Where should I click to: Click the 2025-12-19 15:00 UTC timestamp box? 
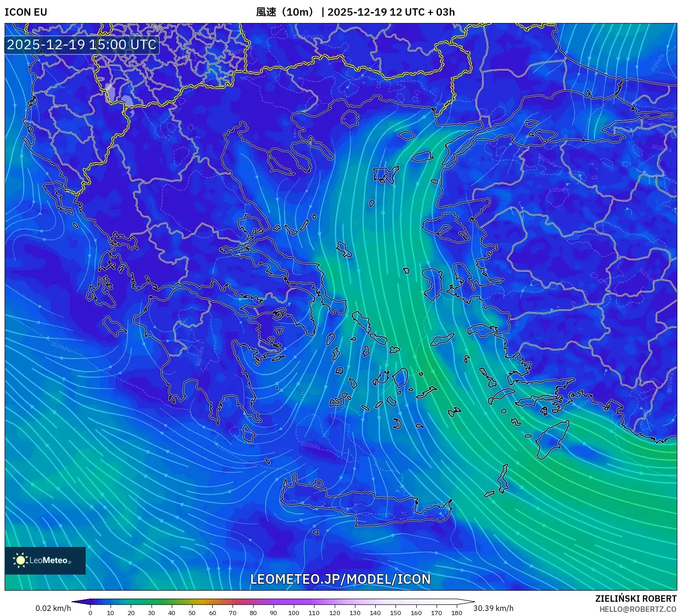(81, 45)
